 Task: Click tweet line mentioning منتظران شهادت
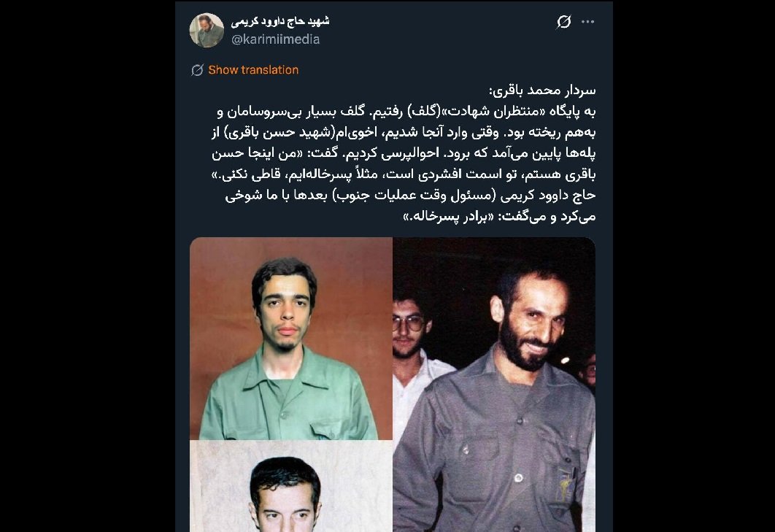406,112
